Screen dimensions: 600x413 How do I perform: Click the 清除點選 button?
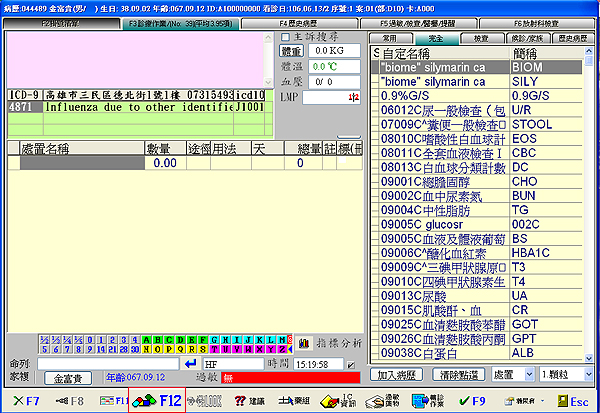pos(458,373)
